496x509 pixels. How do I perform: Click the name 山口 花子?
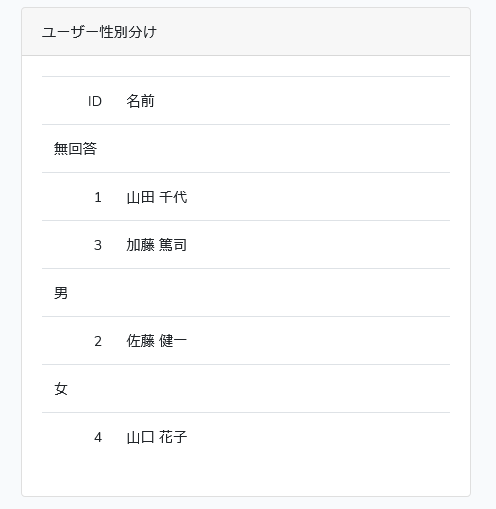[x=157, y=437]
